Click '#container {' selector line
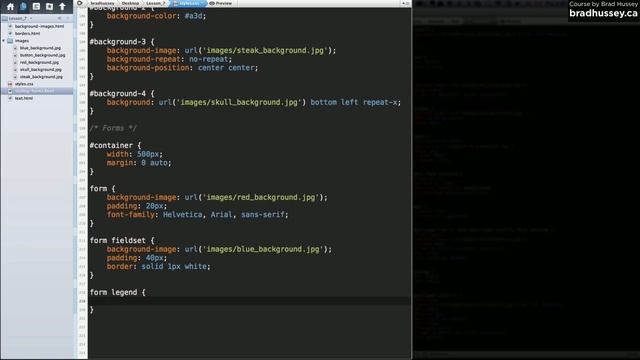 click(x=115, y=145)
